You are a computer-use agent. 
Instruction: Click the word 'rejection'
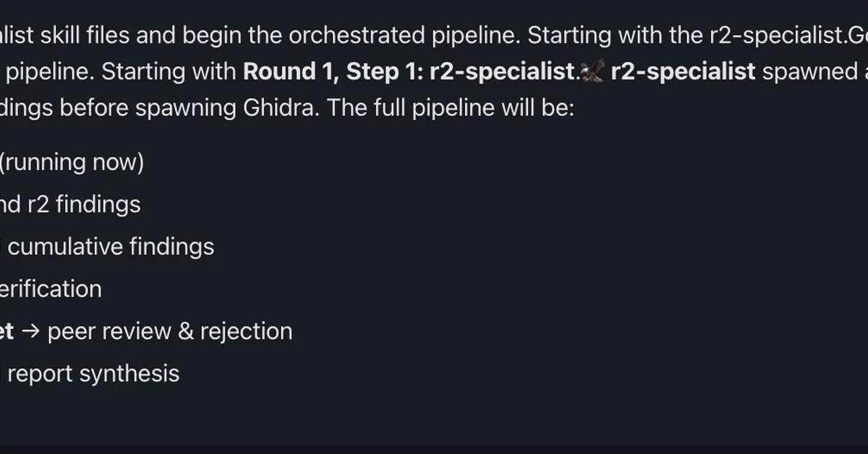(246, 331)
